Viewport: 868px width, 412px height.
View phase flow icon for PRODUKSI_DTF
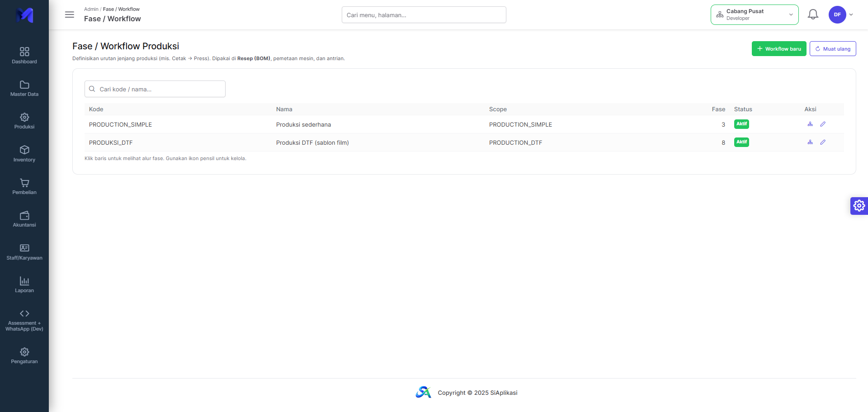pyautogui.click(x=810, y=142)
